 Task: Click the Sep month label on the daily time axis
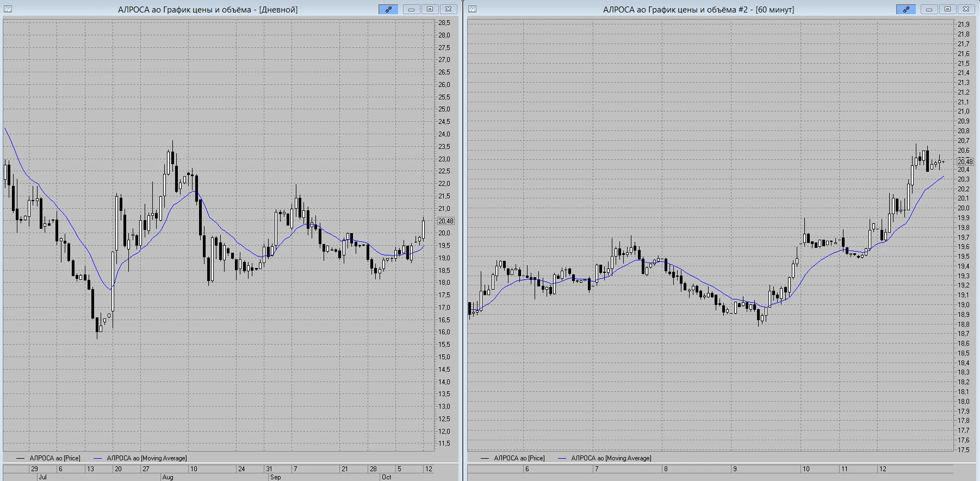coord(275,477)
